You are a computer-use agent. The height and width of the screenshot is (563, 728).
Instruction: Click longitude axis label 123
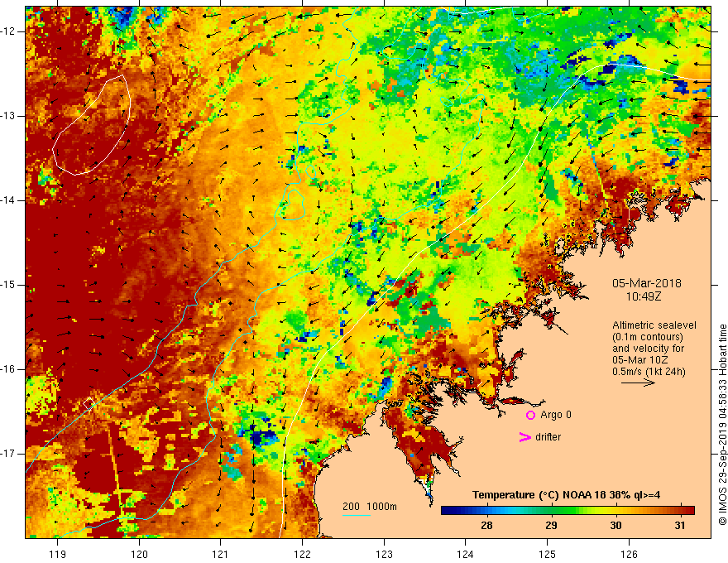pos(384,554)
